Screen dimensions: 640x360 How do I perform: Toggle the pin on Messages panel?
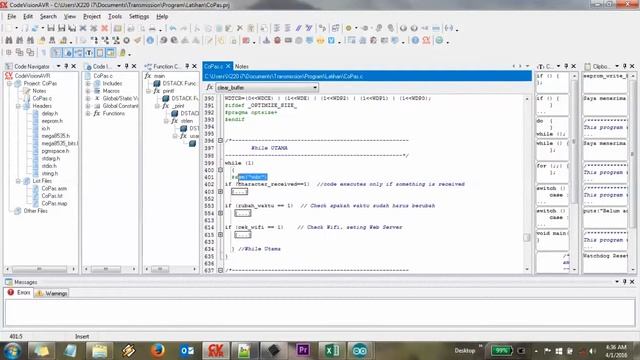pos(624,282)
